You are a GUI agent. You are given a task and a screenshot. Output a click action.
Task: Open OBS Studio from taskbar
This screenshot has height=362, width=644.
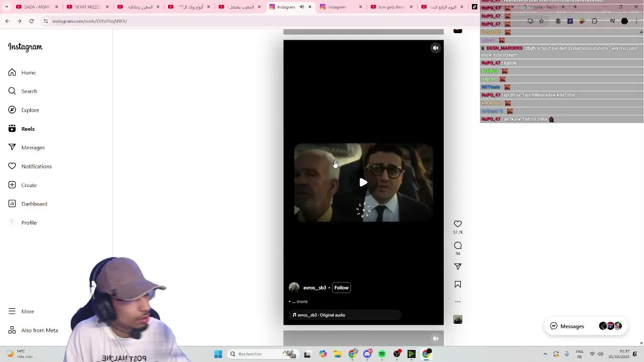(x=397, y=354)
